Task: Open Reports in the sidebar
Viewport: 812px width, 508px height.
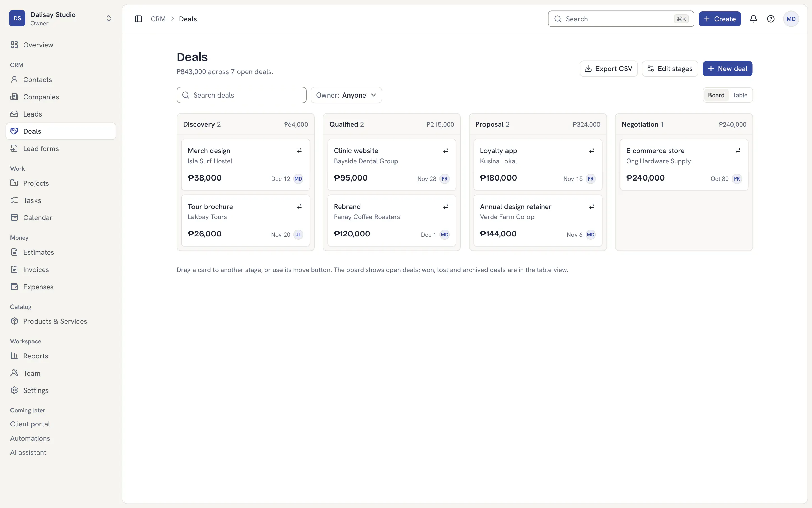Action: tap(61, 356)
